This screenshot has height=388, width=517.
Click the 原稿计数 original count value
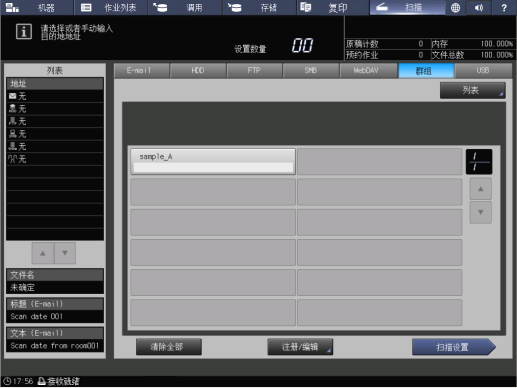coord(421,44)
